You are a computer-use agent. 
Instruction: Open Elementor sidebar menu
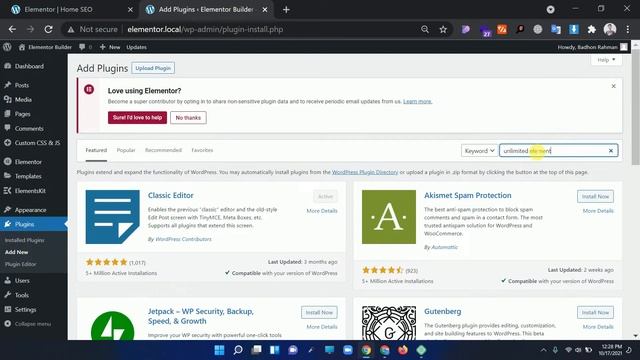(x=28, y=162)
